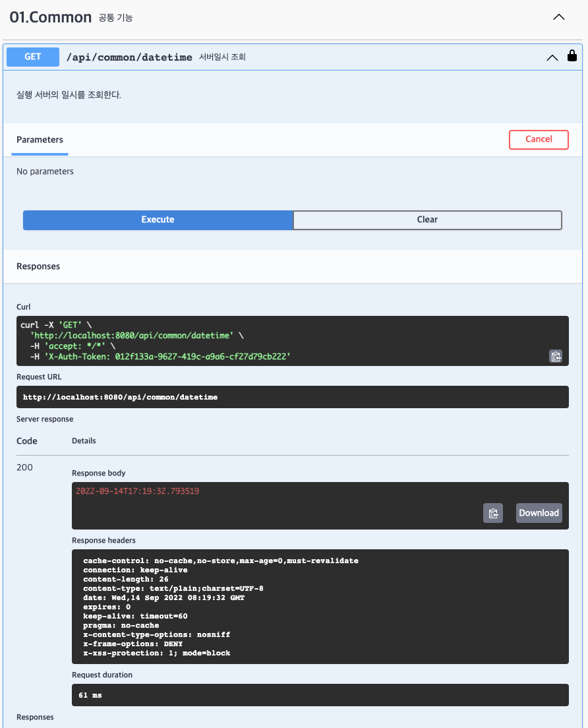Click the cache-control response header line

click(221, 561)
